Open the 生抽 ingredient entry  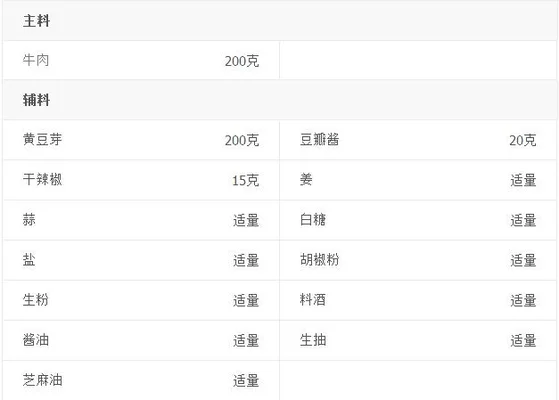pyautogui.click(x=313, y=340)
